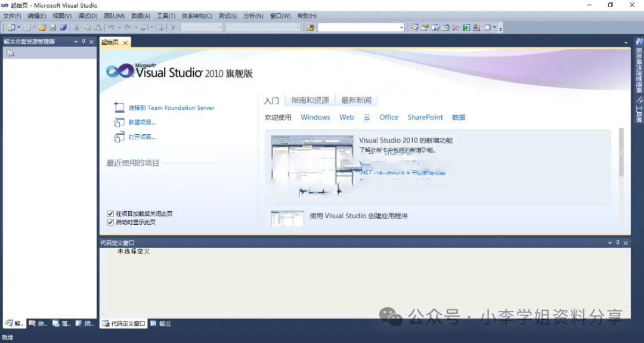Click the Navigate Backward toolbar icon
The height and width of the screenshot is (343, 644).
(144, 27)
